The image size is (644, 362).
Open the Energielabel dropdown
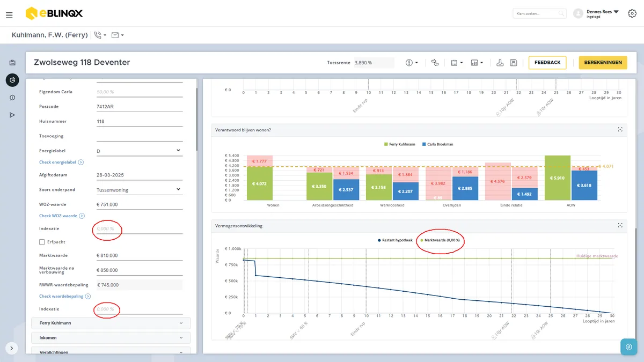(140, 151)
